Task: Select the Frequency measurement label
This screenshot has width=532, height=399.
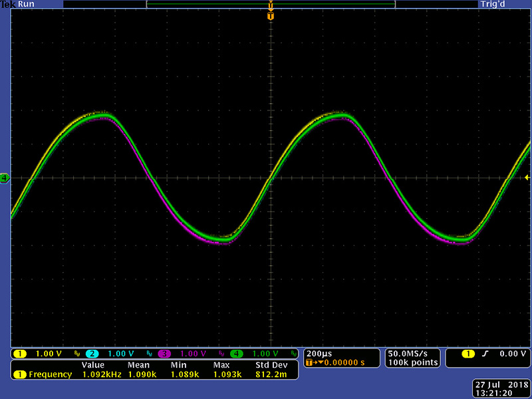Action: [x=50, y=374]
